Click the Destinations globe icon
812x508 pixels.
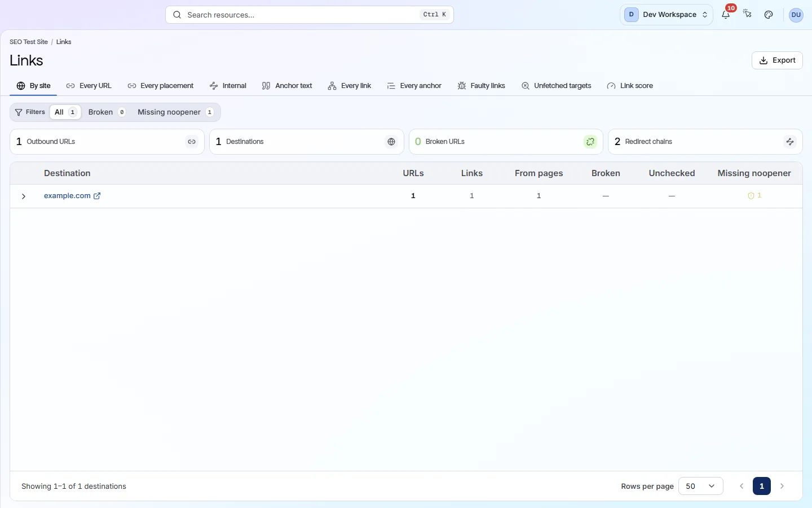391,142
